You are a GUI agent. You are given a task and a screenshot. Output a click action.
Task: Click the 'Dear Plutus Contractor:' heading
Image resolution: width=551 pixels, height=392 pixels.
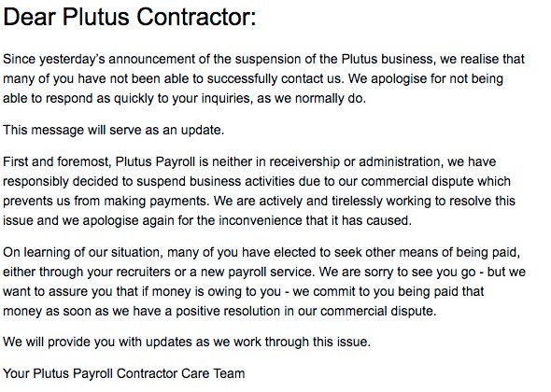coord(129,17)
